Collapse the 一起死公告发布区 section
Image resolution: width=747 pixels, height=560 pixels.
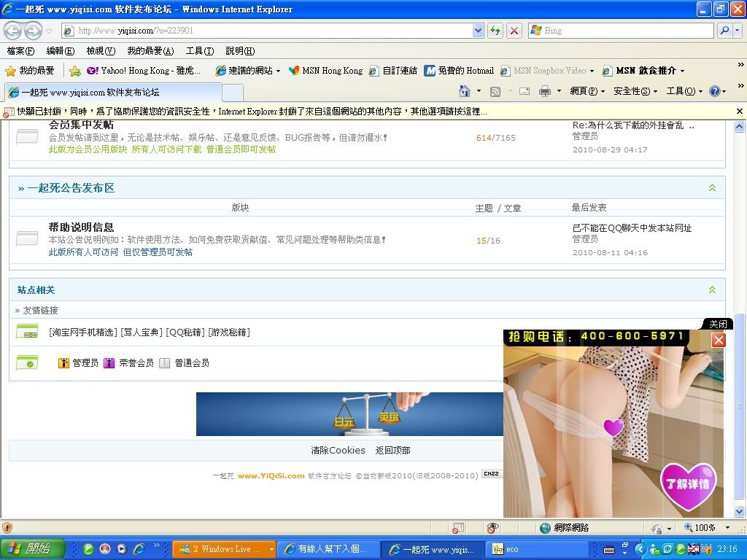point(712,188)
